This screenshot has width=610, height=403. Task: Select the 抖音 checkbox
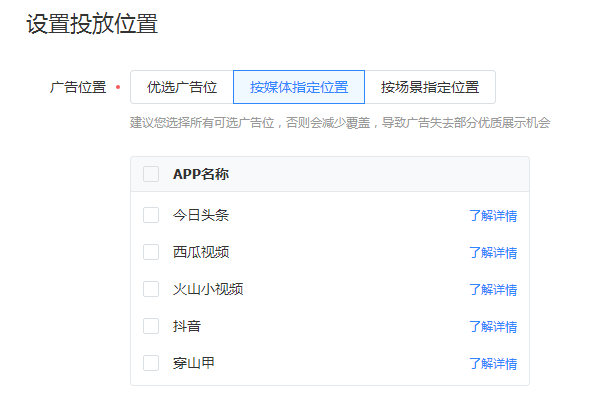click(x=151, y=326)
